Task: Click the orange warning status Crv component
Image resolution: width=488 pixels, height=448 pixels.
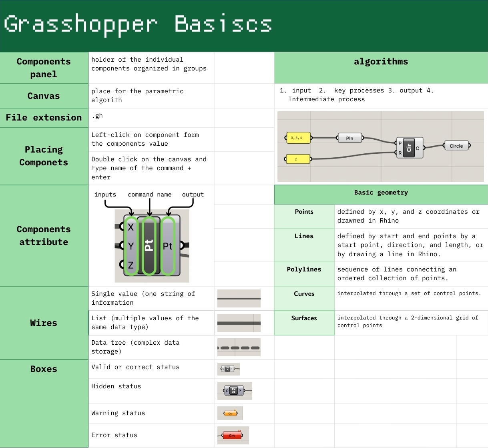Action: (x=230, y=414)
